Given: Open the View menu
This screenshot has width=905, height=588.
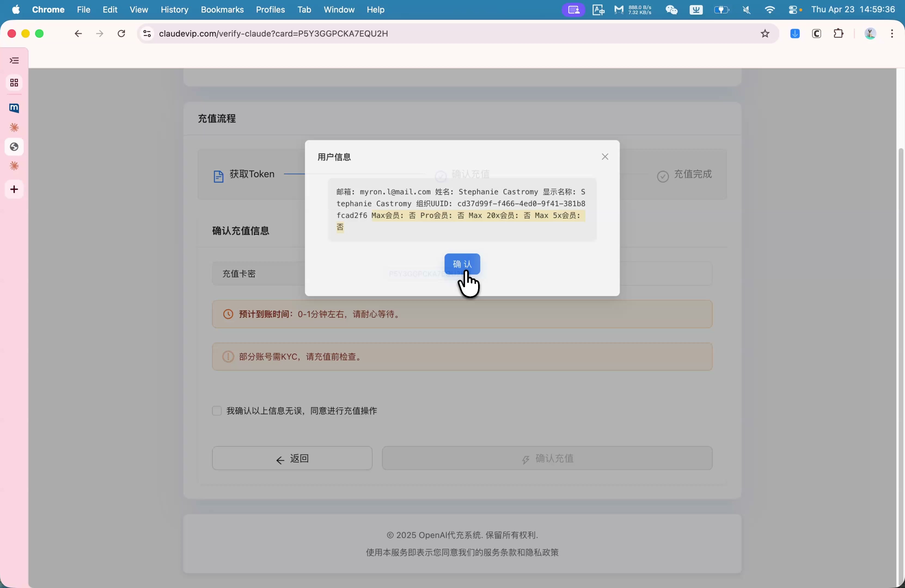Looking at the screenshot, I should tap(139, 10).
